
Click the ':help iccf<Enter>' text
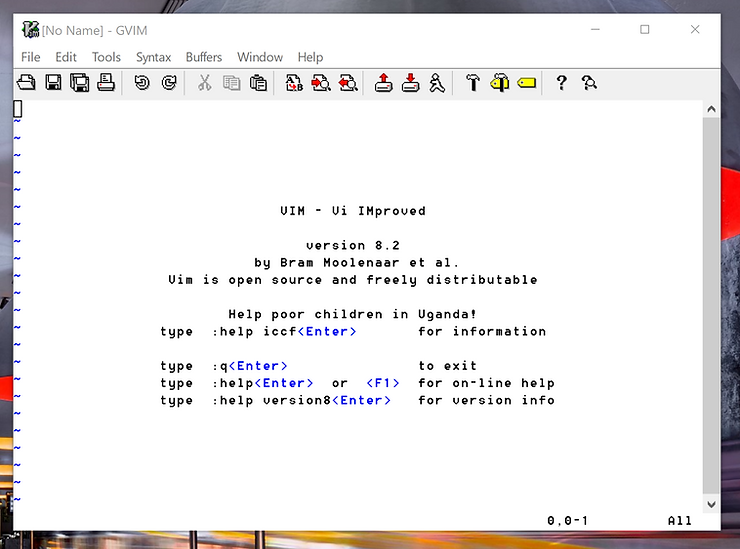(284, 331)
